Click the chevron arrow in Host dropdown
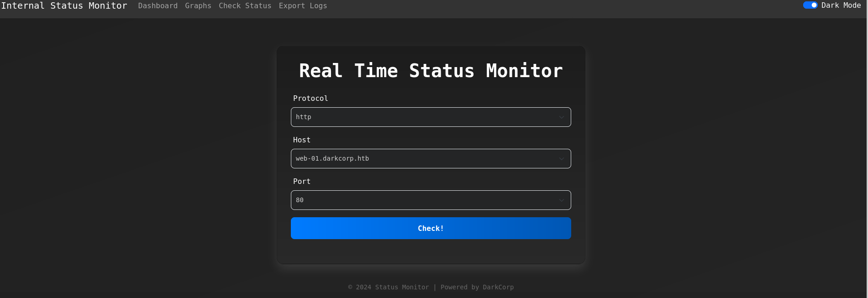This screenshot has width=868, height=298. pyautogui.click(x=562, y=159)
